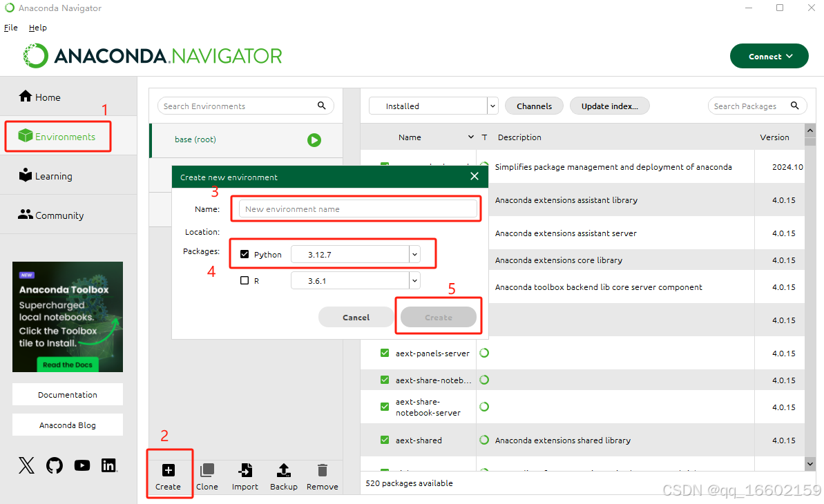Click package list scrollbar up arrow
824x504 pixels.
tap(809, 130)
